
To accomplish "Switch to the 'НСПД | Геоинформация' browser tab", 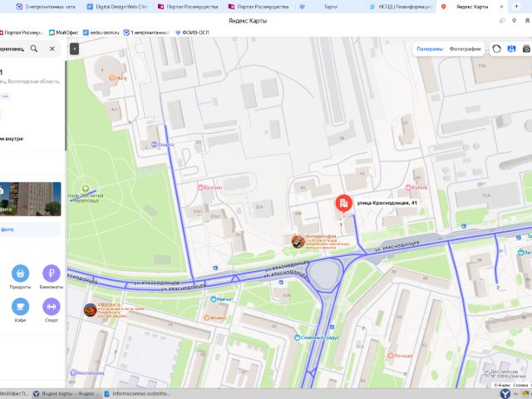I will (401, 7).
